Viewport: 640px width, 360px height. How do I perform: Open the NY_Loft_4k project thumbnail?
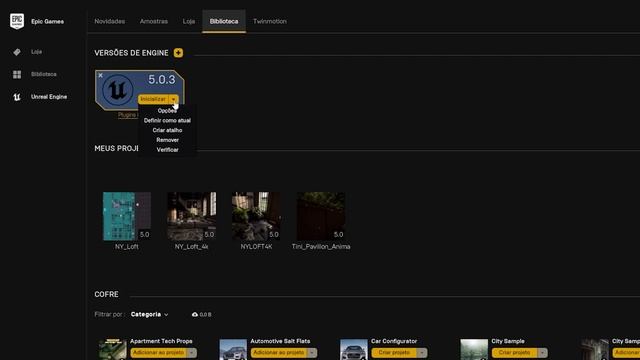(192, 216)
